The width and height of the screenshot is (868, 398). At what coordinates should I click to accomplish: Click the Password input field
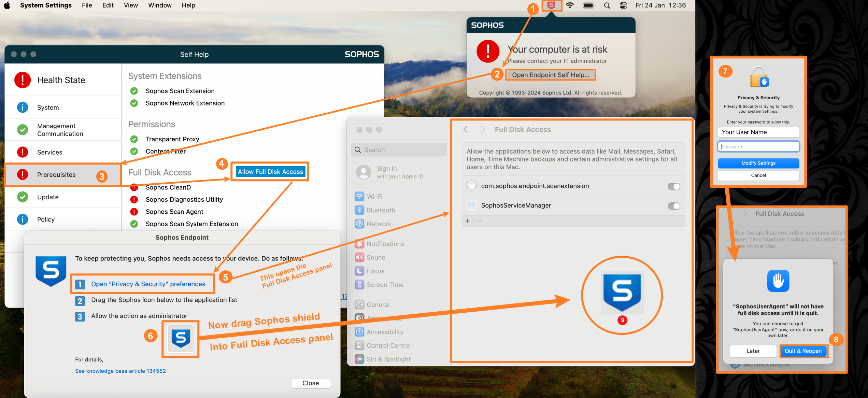pos(758,146)
